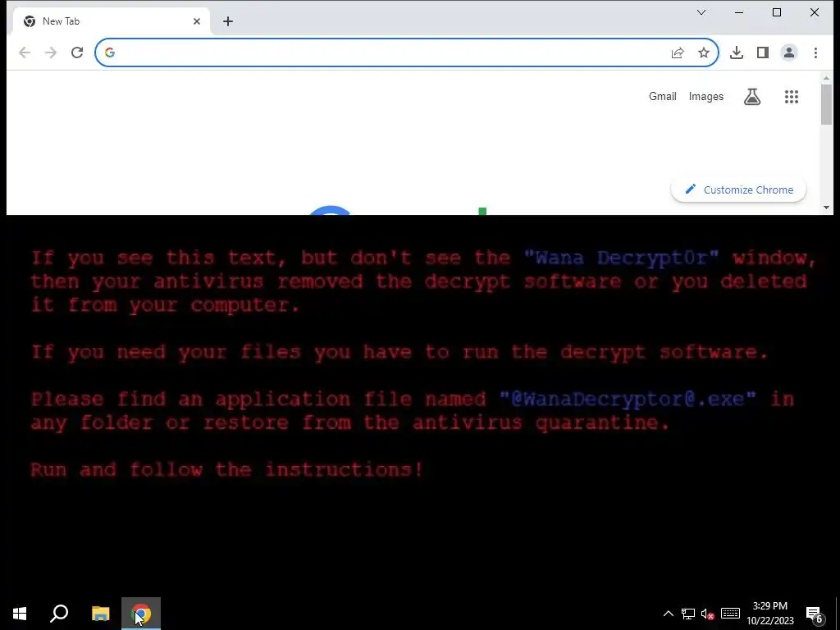Click the "Wana Decrypt0r" blue text
This screenshot has width=840, height=630.
coord(622,258)
